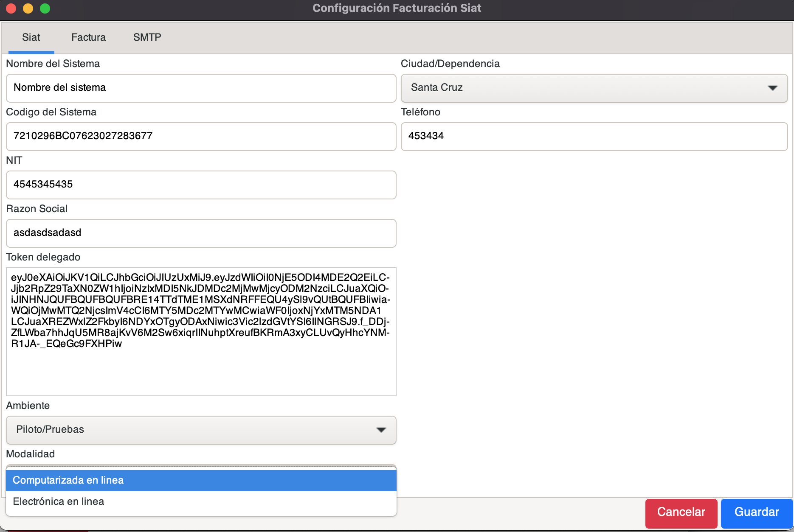Minimize window using yellow button
This screenshot has width=794, height=532.
[28, 8]
